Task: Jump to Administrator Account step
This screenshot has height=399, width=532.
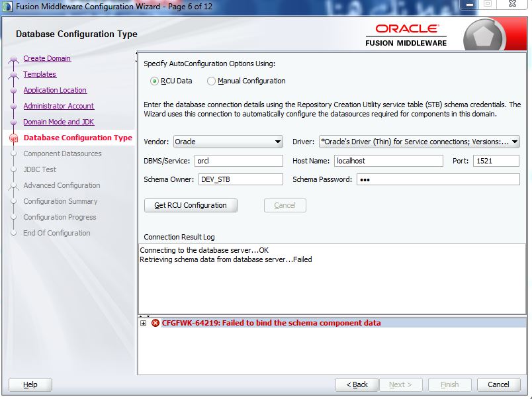Action: pos(58,106)
